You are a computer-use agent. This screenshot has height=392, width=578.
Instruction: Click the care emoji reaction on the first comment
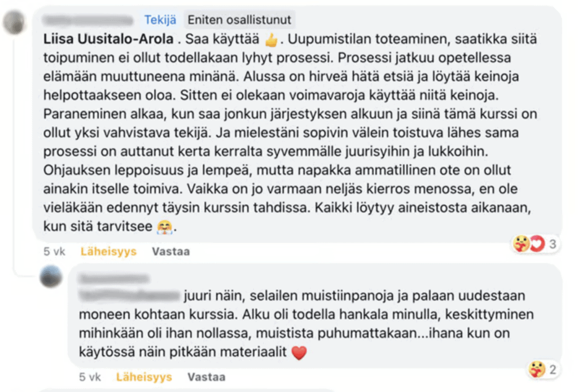click(x=522, y=244)
